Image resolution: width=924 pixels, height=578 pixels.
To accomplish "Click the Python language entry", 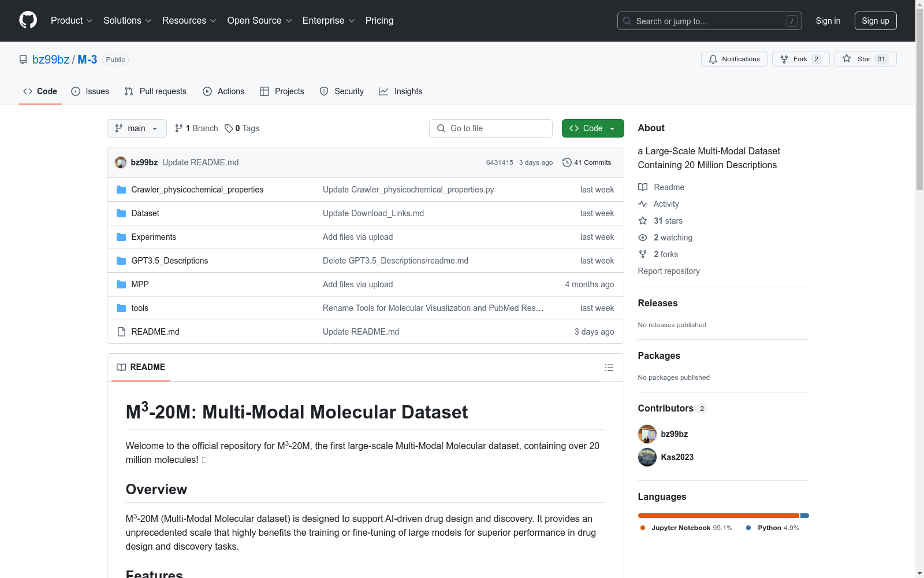I will click(773, 528).
